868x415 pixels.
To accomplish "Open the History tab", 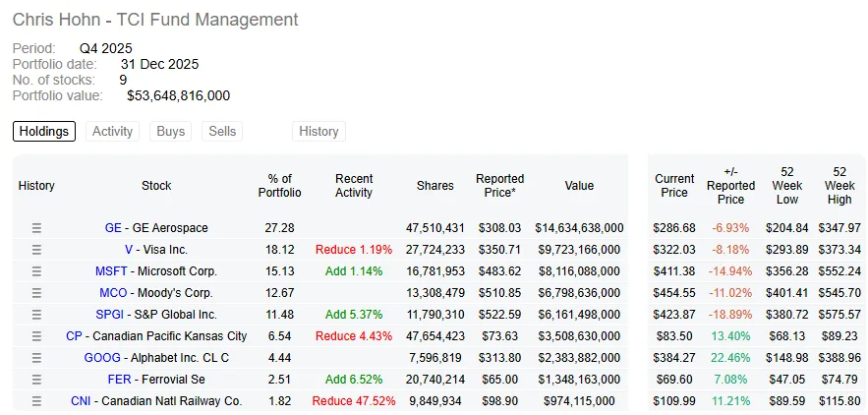I will [318, 132].
